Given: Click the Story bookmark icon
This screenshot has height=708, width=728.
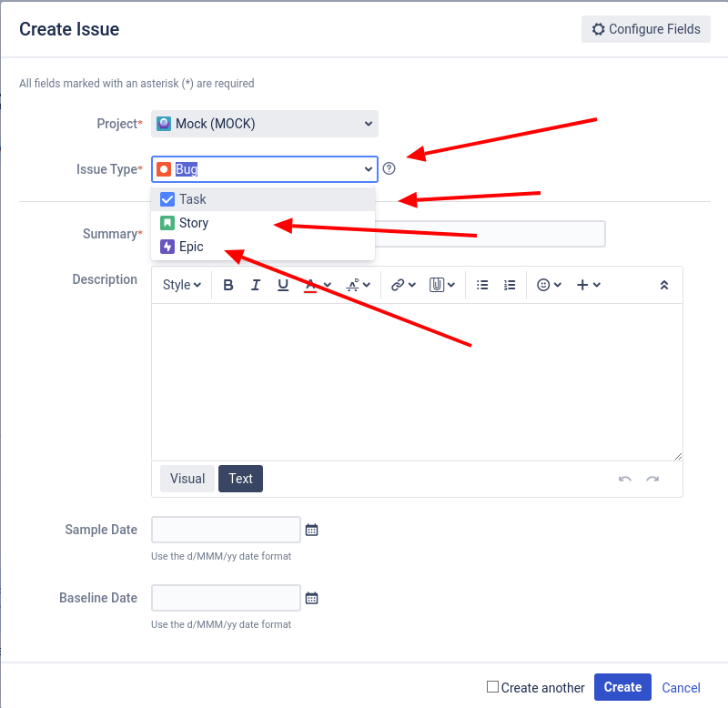Looking at the screenshot, I should point(167,223).
